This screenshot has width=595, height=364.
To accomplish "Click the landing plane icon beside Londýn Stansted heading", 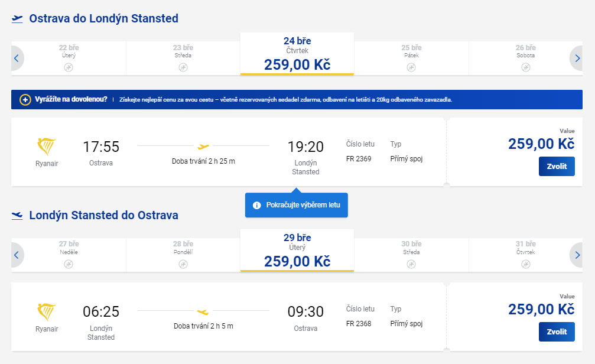I will click(x=17, y=216).
